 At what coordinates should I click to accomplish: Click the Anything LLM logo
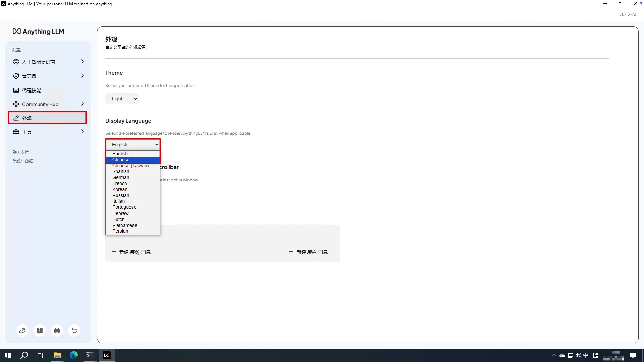[38, 32]
